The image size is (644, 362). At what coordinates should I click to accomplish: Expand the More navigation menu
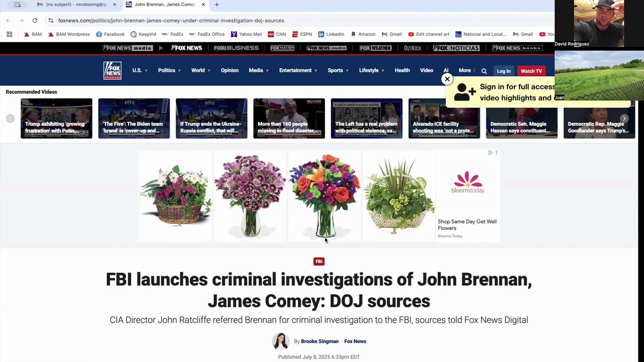(x=467, y=70)
